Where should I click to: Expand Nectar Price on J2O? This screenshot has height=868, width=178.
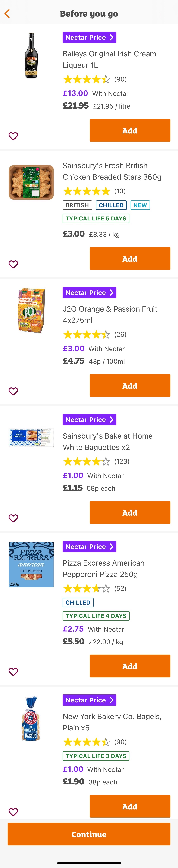click(x=90, y=293)
